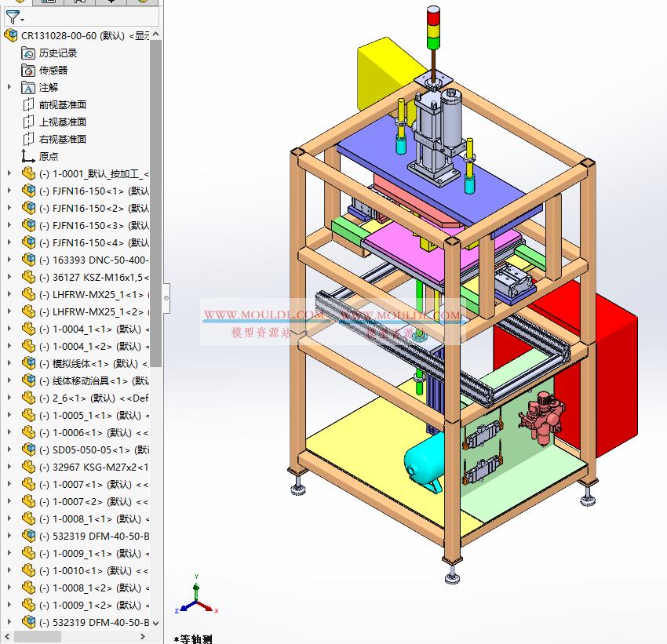
Task: Click the 注解 (Annotations) folder icon
Action: click(x=27, y=87)
